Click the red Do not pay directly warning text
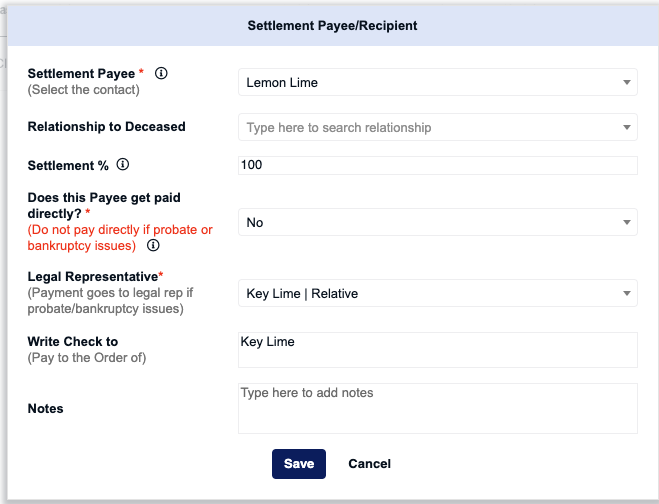Viewport: 659px width, 504px height. 120,237
